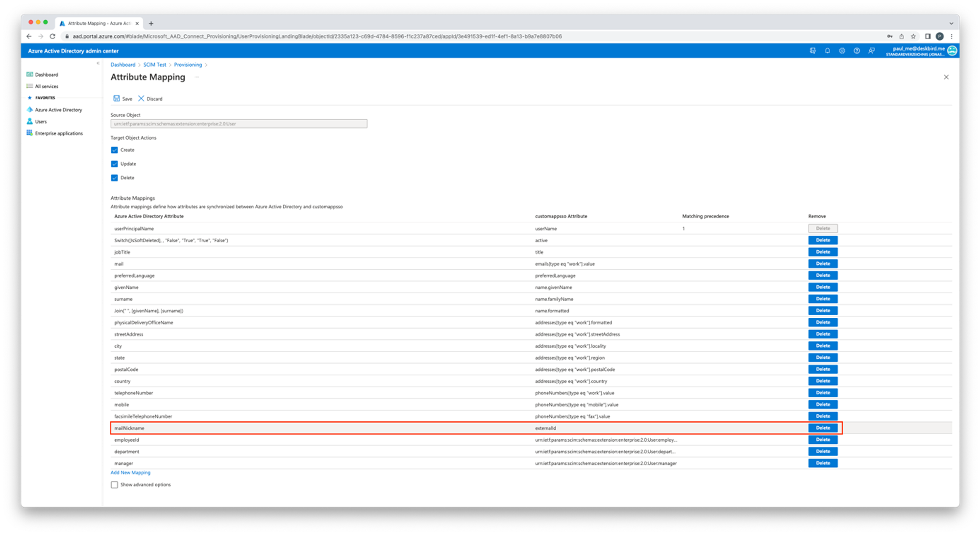
Task: Click the help question mark icon
Action: (857, 51)
